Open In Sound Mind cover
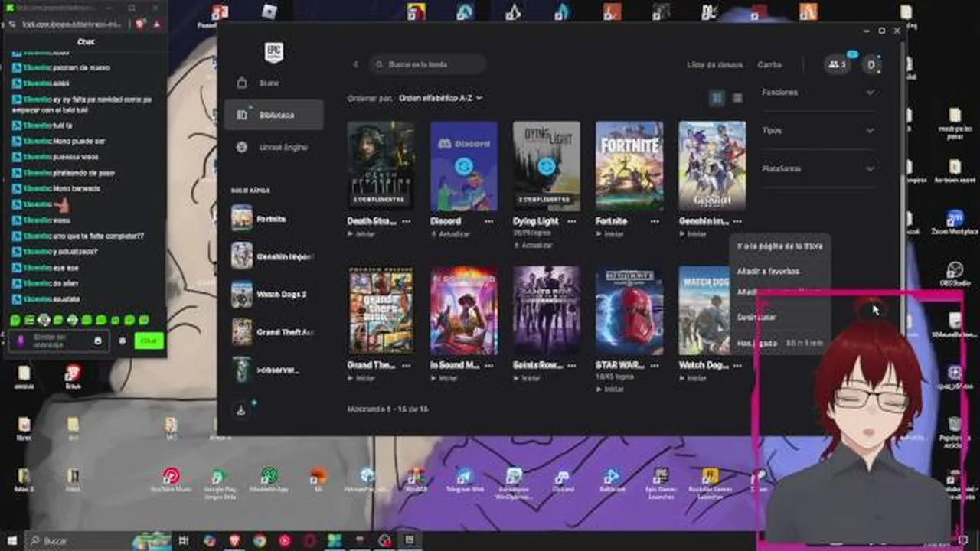980x551 pixels. (463, 310)
